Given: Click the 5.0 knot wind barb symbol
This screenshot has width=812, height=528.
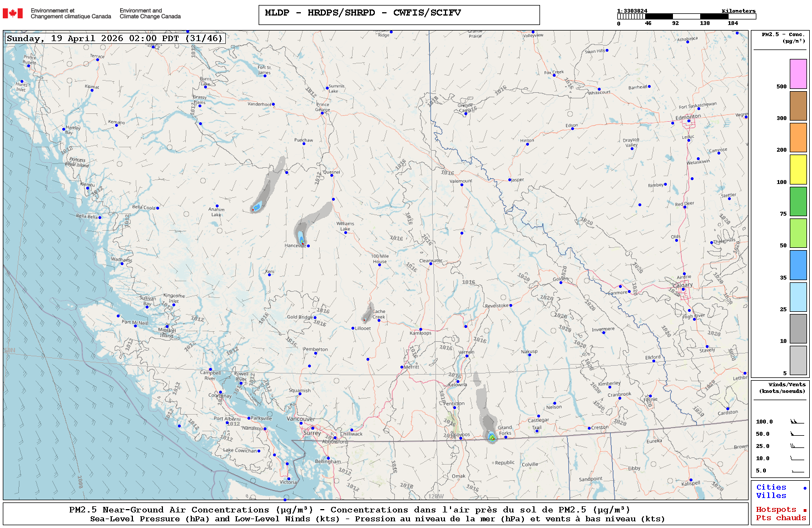Looking at the screenshot, I should [x=797, y=471].
